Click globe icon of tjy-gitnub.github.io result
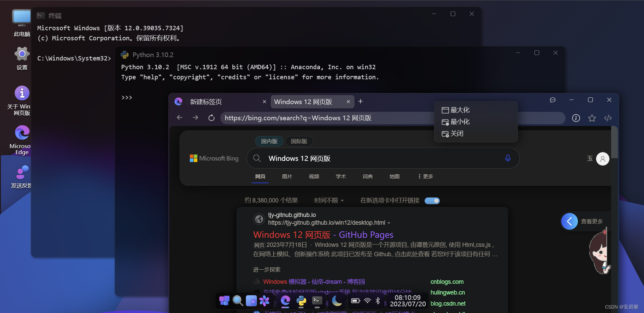This screenshot has width=644, height=313. [259, 219]
